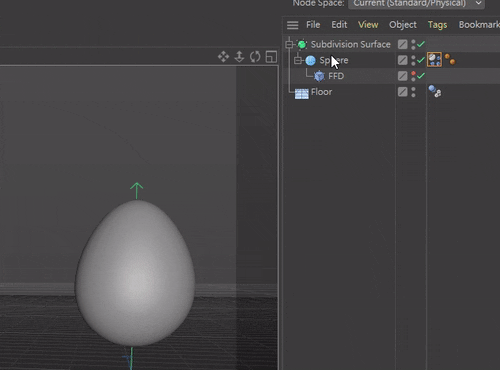Collapse the Subdivision Surface tree node

tap(289, 44)
